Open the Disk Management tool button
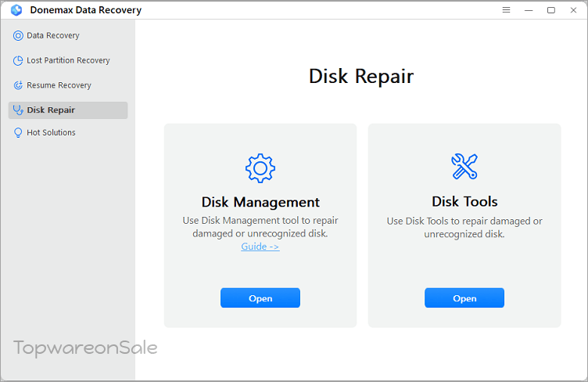 (x=260, y=298)
